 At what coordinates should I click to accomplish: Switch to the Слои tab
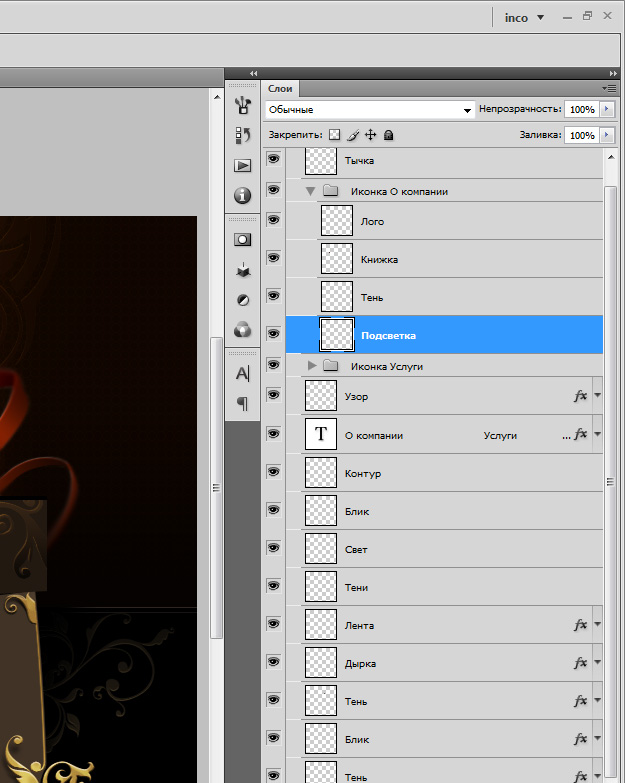(281, 89)
